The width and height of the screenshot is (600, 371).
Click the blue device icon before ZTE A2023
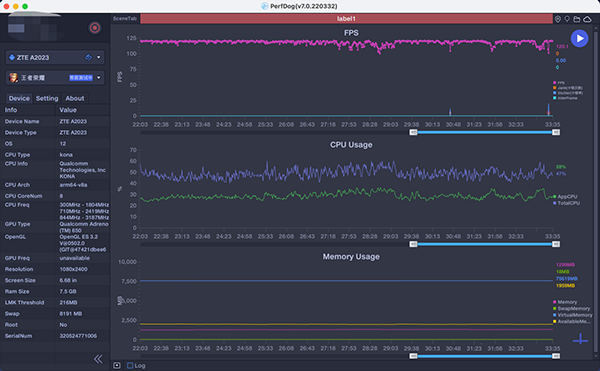[x=12, y=57]
